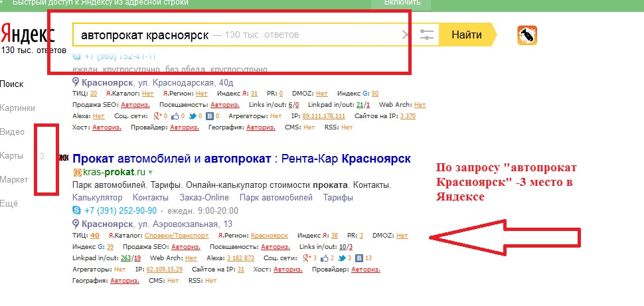The width and height of the screenshot is (644, 306).
Task: Click the Индекс G value 50
Action: point(374,94)
